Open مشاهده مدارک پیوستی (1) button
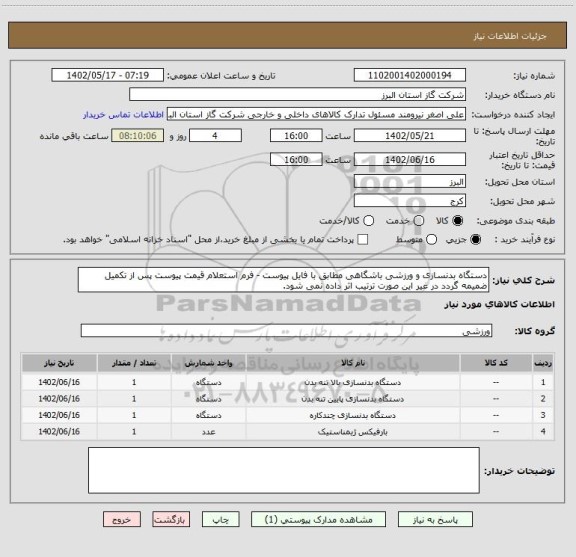 click(318, 520)
